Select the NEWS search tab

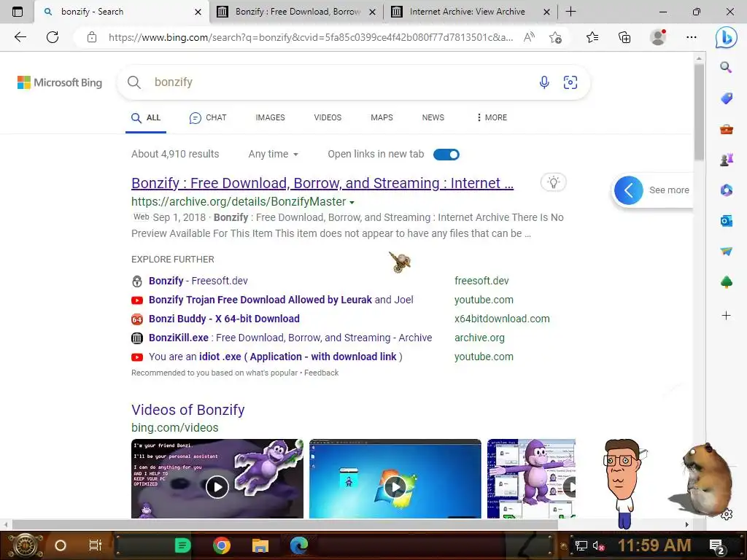click(433, 117)
